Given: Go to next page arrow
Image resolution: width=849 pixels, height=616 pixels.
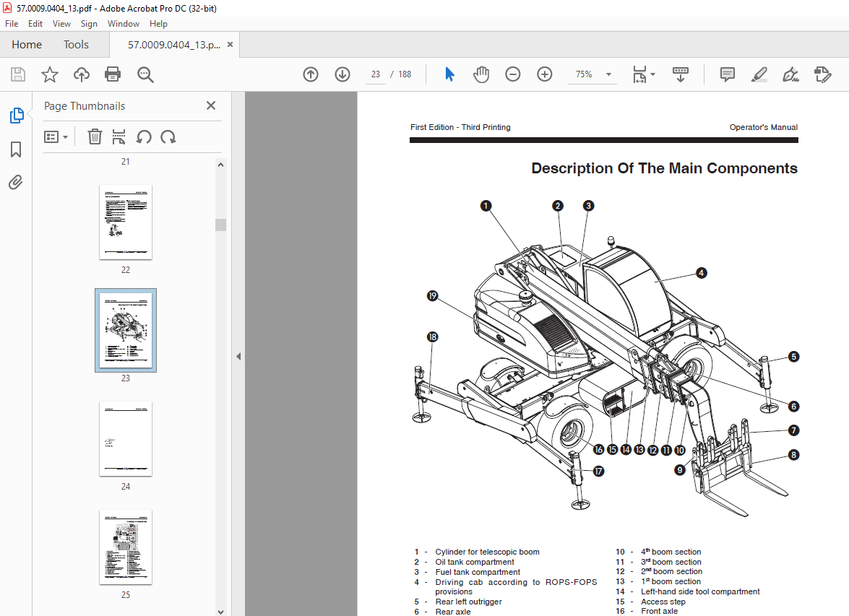Looking at the screenshot, I should tap(342, 74).
